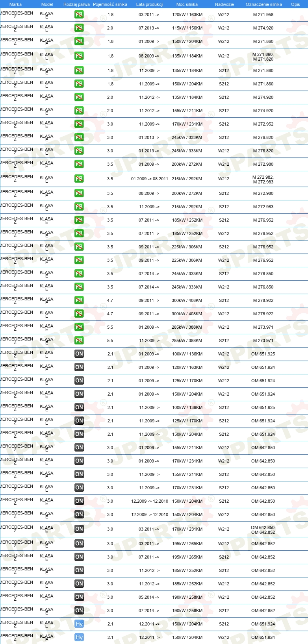Click PB icon in M 272.982, M 272.983 row

coord(79,179)
